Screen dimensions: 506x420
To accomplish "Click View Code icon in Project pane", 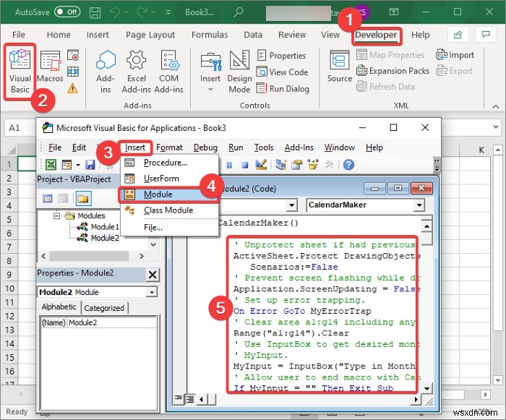I will 48,199.
